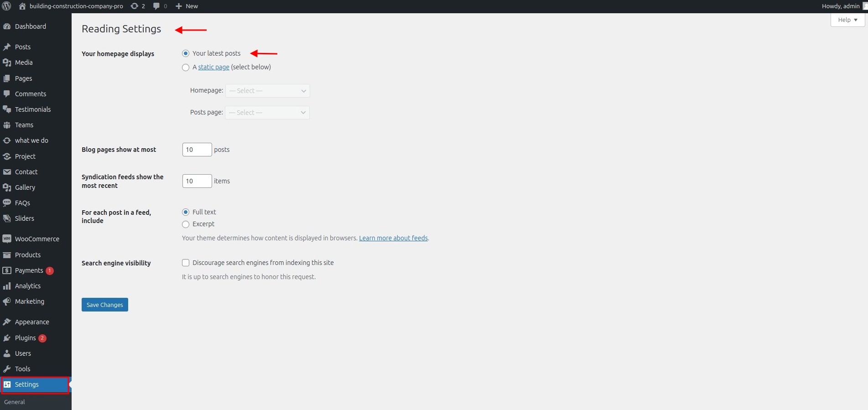
Task: Click the Save Changes button
Action: click(105, 305)
